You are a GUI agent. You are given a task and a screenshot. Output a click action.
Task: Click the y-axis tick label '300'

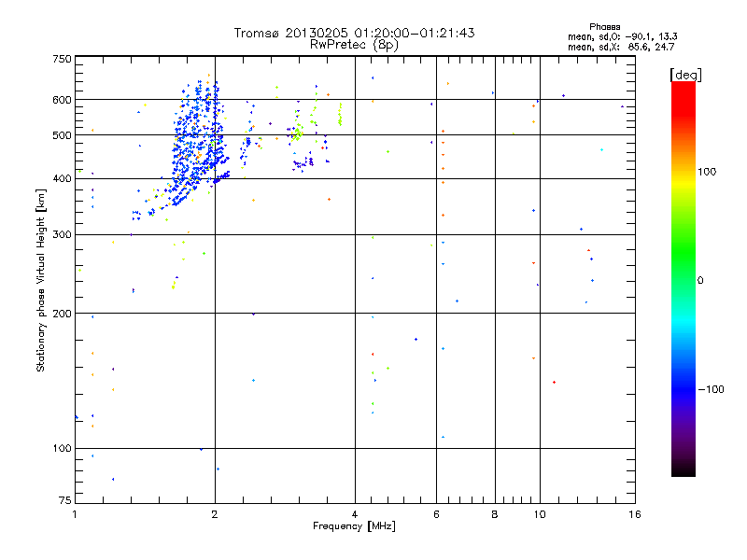62,235
